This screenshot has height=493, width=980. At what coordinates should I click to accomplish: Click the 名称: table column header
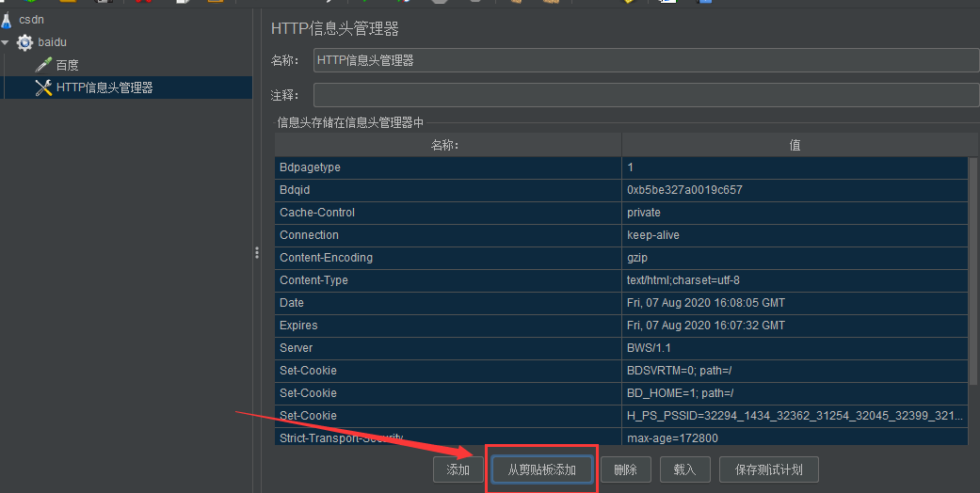[448, 145]
